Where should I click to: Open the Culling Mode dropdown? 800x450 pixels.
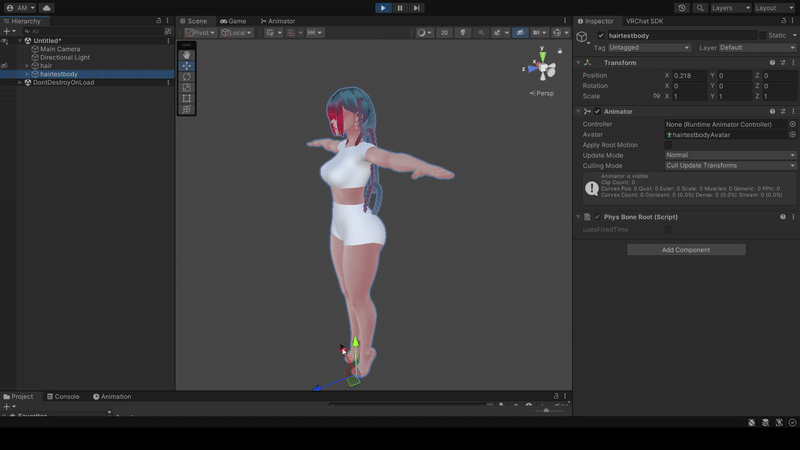pos(730,165)
